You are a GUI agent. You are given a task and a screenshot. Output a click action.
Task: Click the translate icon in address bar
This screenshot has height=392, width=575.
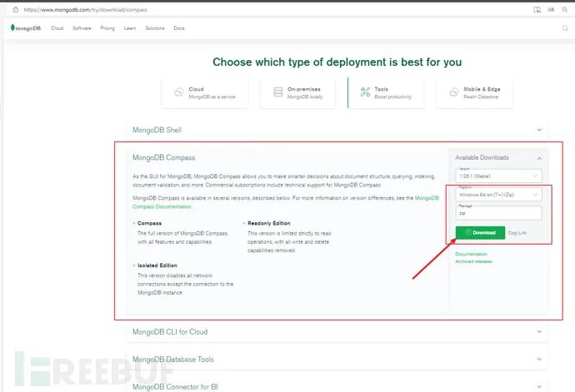[551, 10]
